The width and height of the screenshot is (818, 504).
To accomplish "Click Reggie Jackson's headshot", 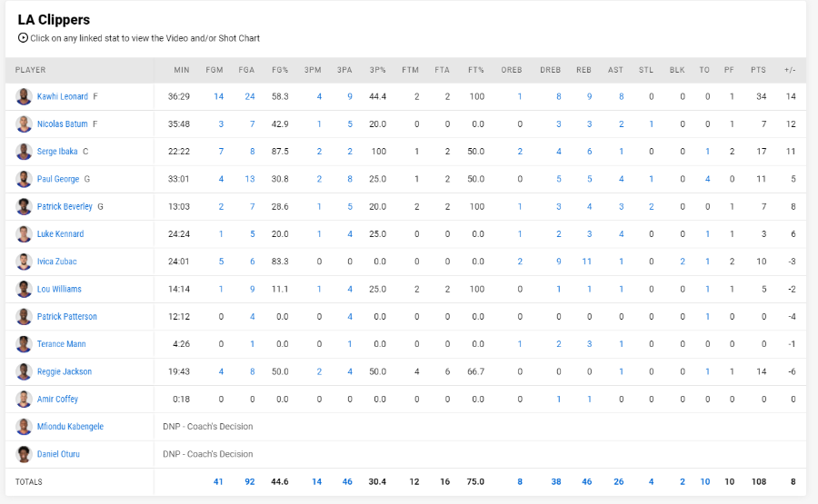I will pyautogui.click(x=24, y=371).
